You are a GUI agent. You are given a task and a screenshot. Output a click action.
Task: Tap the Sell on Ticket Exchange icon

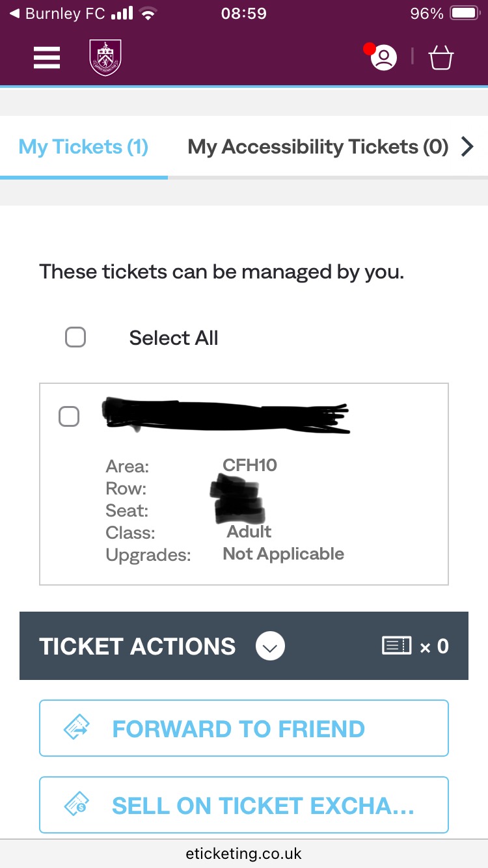coord(77,805)
